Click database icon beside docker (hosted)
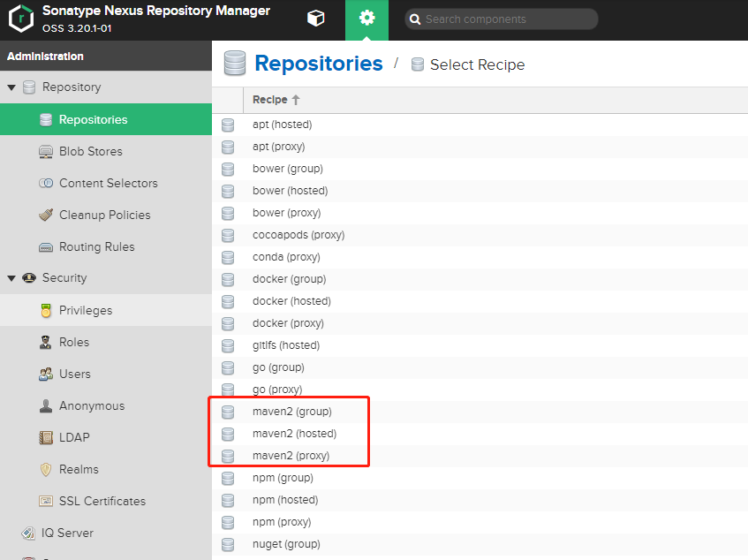The height and width of the screenshot is (560, 748). (228, 301)
